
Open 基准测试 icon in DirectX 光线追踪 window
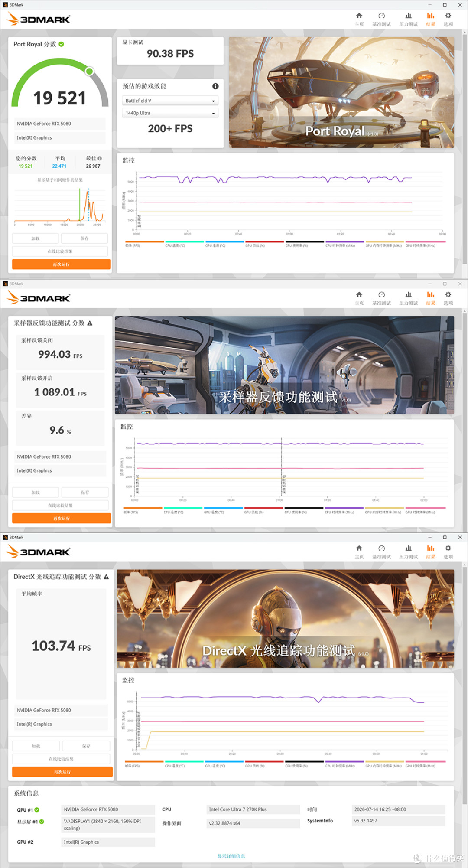coord(381,552)
